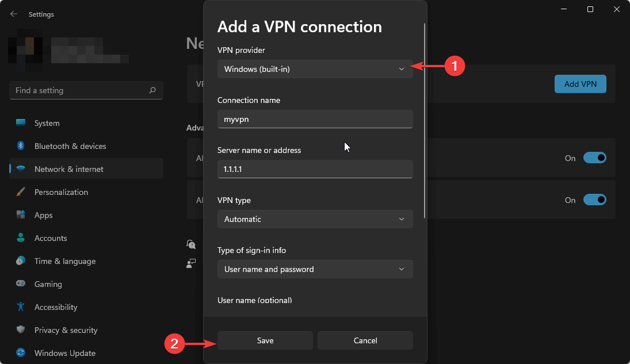Click the dialog's vertical scrollbar

[424, 121]
